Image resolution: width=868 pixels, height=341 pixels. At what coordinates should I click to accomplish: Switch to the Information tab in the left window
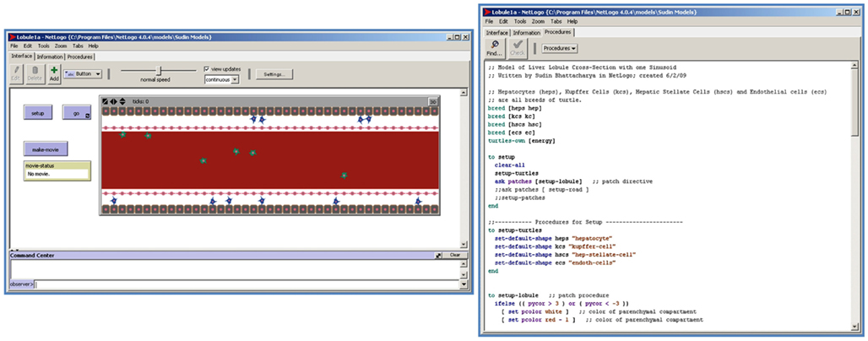point(51,57)
